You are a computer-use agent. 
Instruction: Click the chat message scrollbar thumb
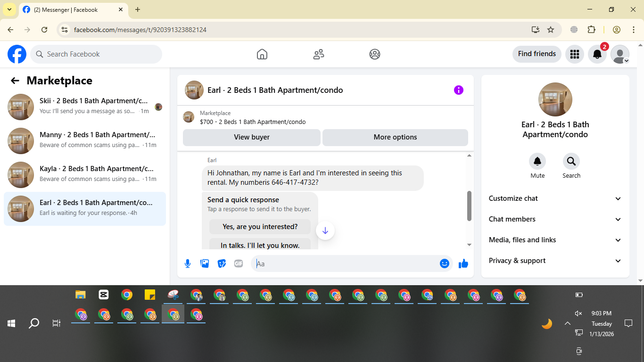(469, 206)
